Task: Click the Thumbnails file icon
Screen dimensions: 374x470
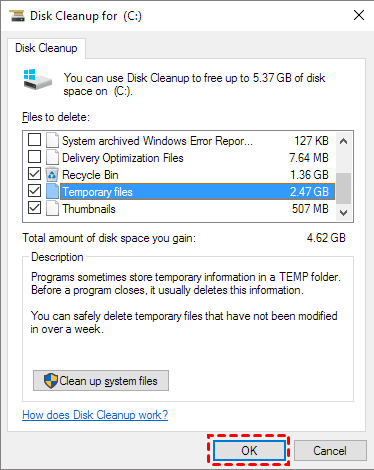Action: [x=52, y=209]
